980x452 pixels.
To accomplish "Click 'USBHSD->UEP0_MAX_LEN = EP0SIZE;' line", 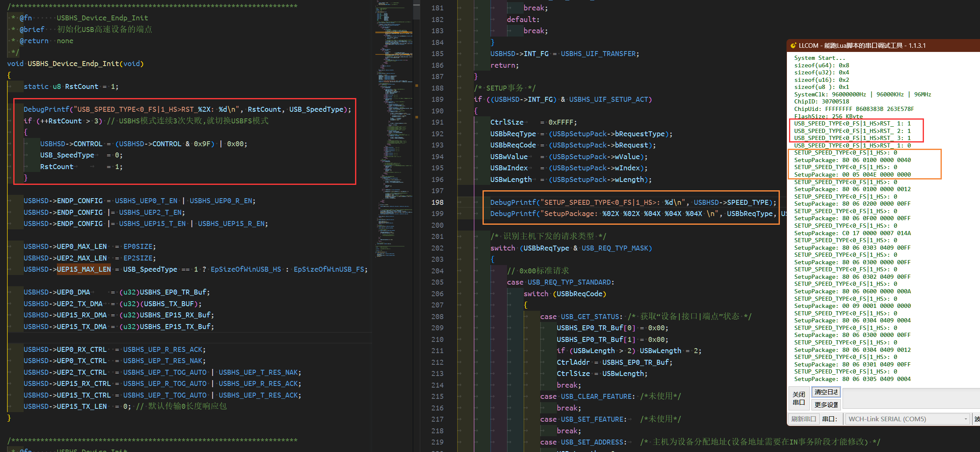I will click(90, 246).
